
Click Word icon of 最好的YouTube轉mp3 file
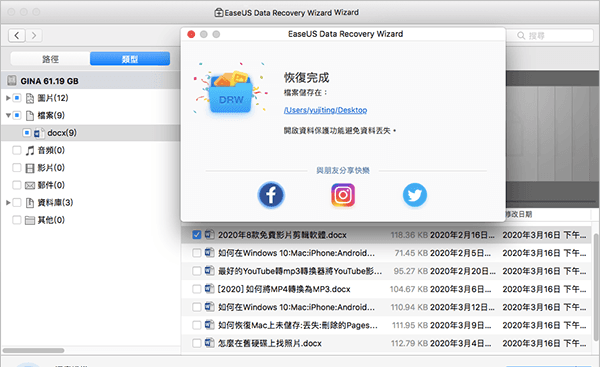(209, 271)
